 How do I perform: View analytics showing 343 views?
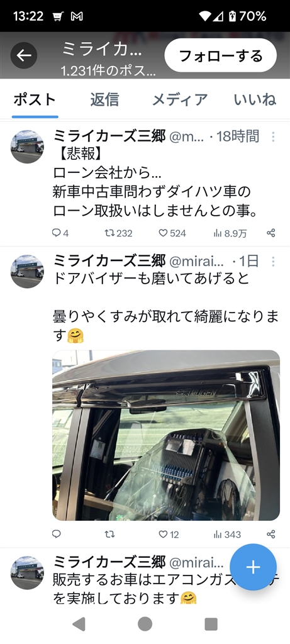[x=227, y=535]
